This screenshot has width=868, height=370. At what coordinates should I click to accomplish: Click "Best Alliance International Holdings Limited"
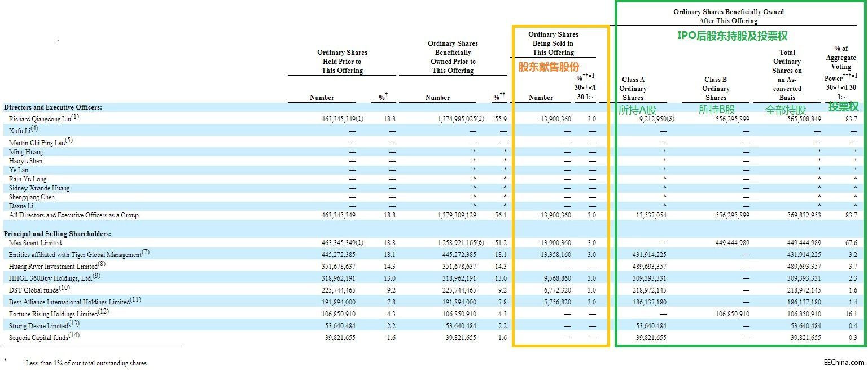pos(69,302)
